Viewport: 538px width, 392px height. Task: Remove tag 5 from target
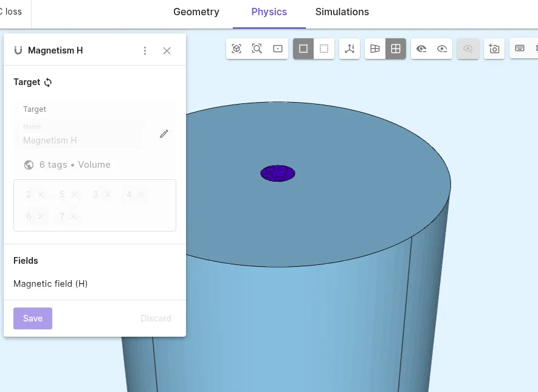coord(74,194)
